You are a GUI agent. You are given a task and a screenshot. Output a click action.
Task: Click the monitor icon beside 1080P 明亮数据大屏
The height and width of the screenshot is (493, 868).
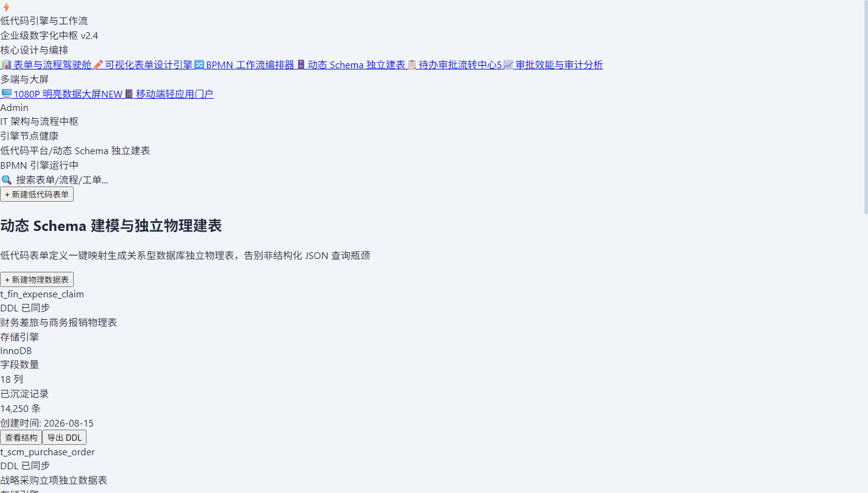point(7,94)
